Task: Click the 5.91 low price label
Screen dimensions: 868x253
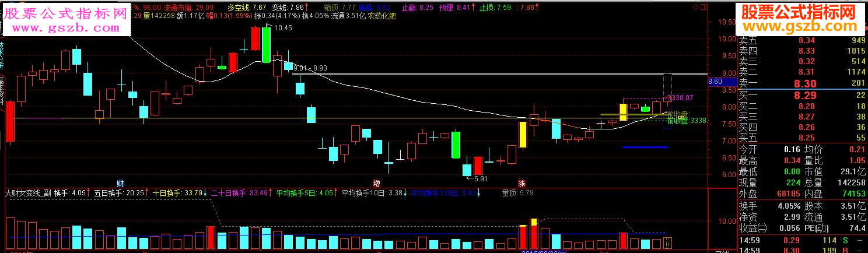Action: (x=480, y=178)
